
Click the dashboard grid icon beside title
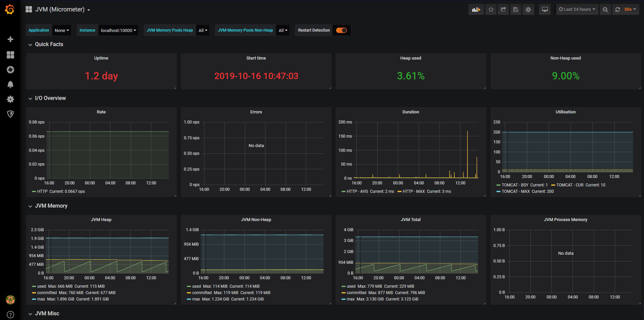tap(29, 9)
